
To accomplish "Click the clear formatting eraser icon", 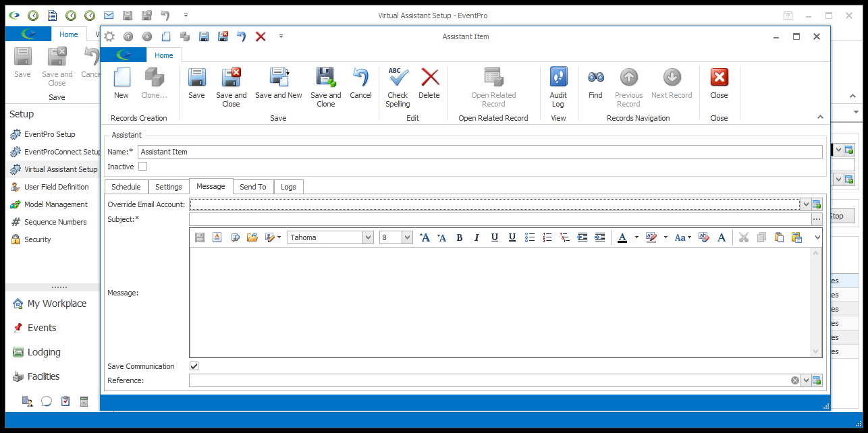I will [x=704, y=237].
